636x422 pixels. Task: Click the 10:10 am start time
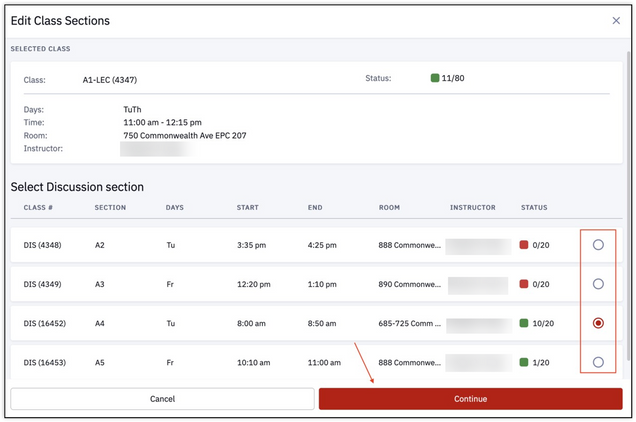pyautogui.click(x=254, y=362)
